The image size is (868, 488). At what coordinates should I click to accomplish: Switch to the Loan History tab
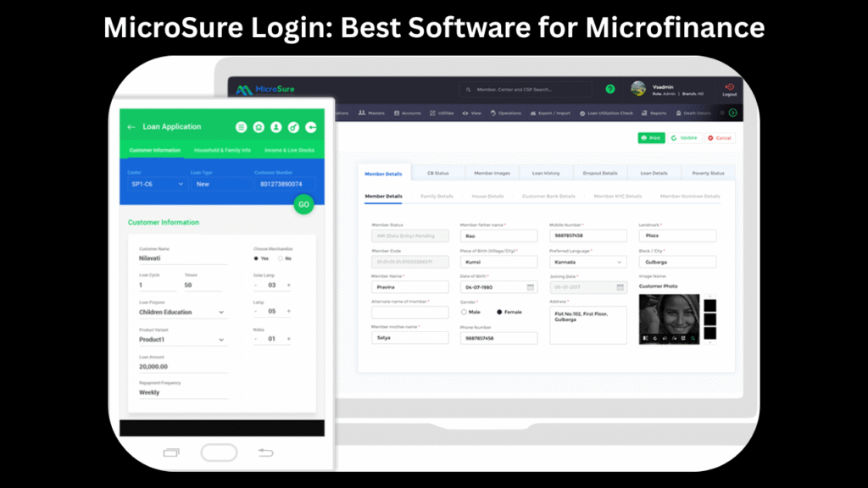tap(546, 173)
